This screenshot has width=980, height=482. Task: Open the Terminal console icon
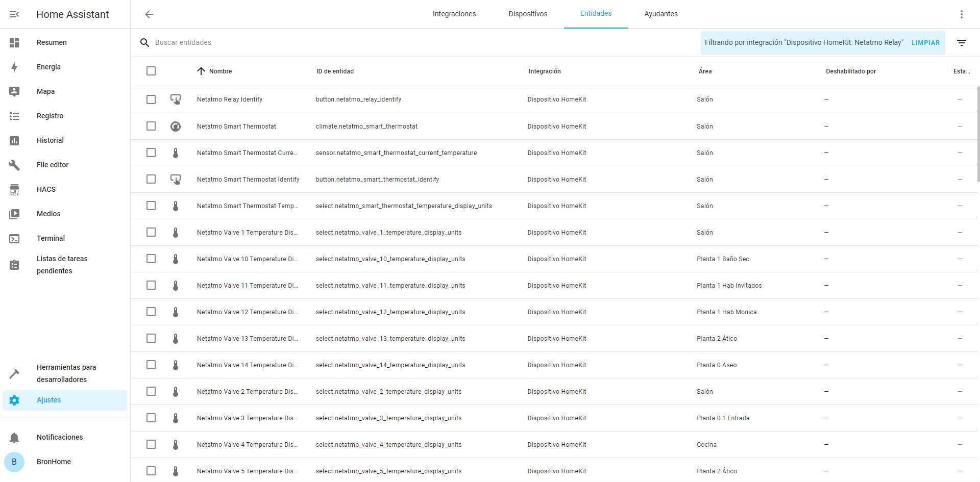(14, 239)
